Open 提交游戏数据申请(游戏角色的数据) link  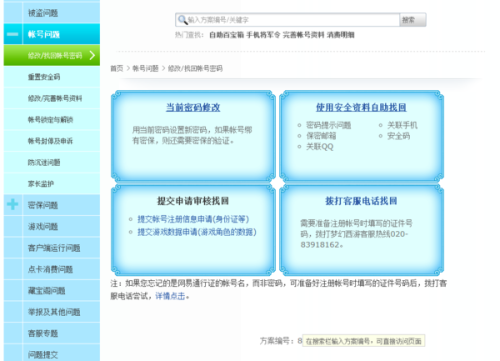(197, 232)
